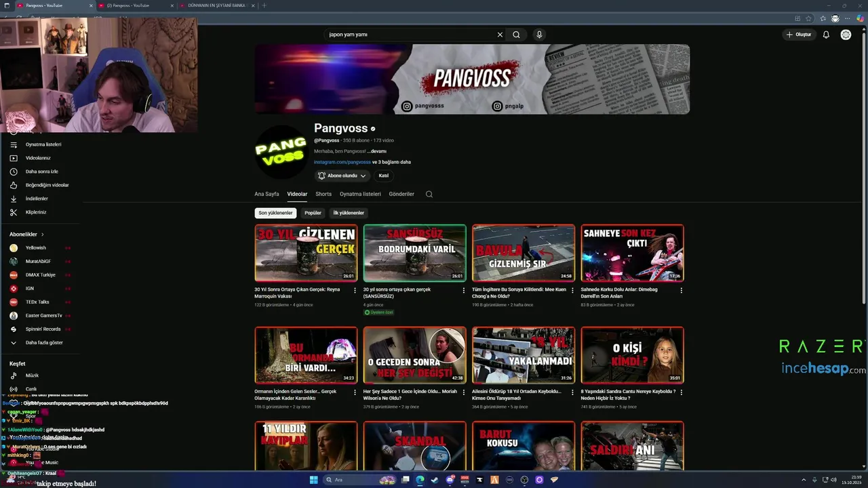Image resolution: width=868 pixels, height=488 pixels.
Task: Add page to favorites with star icon
Action: click(808, 18)
